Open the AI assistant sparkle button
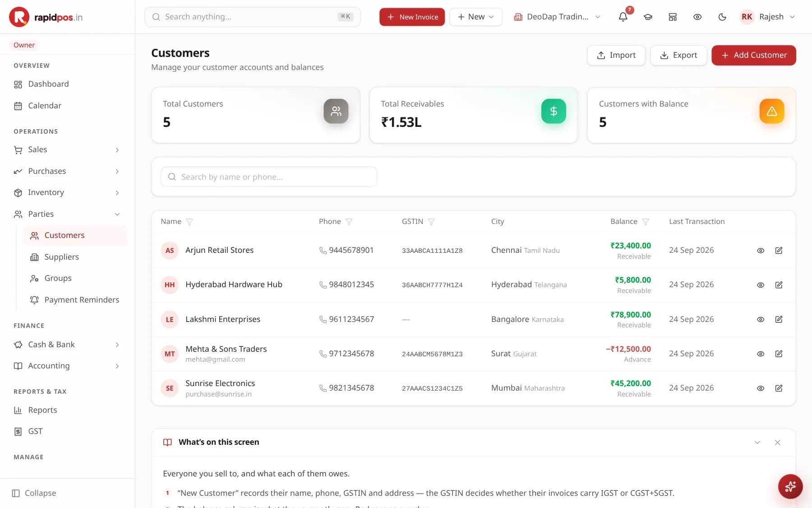Image resolution: width=812 pixels, height=508 pixels. [x=790, y=486]
